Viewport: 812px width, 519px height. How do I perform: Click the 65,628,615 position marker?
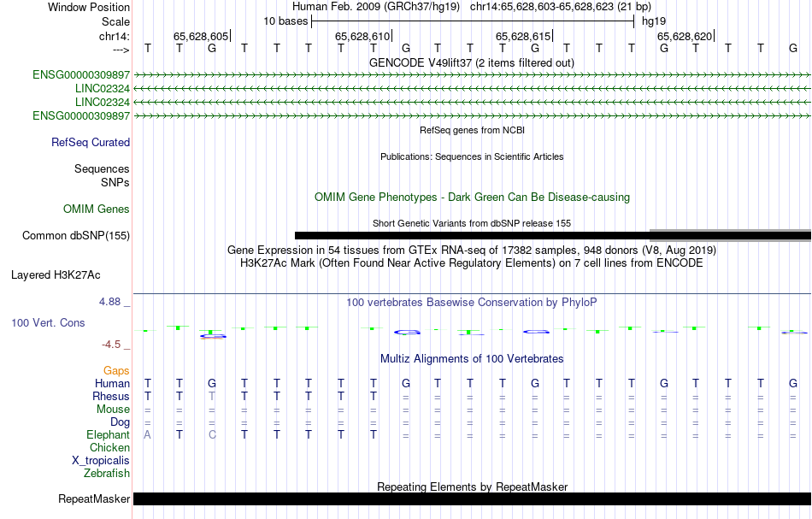point(524,36)
